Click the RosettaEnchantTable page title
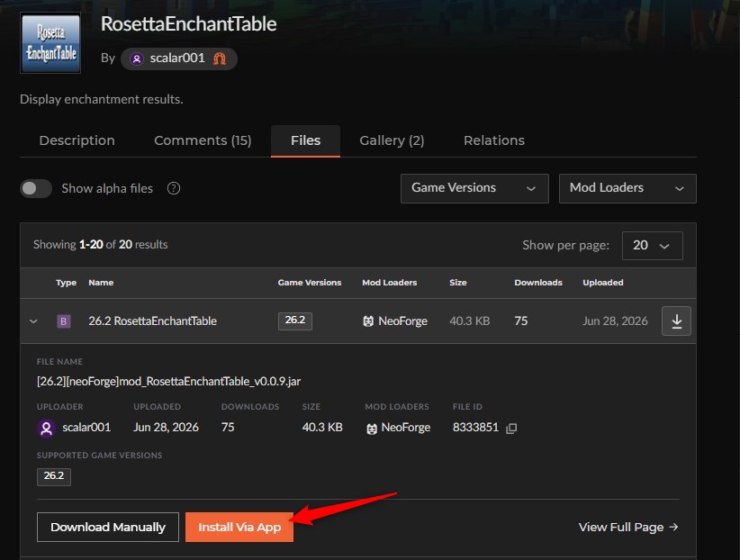 click(189, 24)
